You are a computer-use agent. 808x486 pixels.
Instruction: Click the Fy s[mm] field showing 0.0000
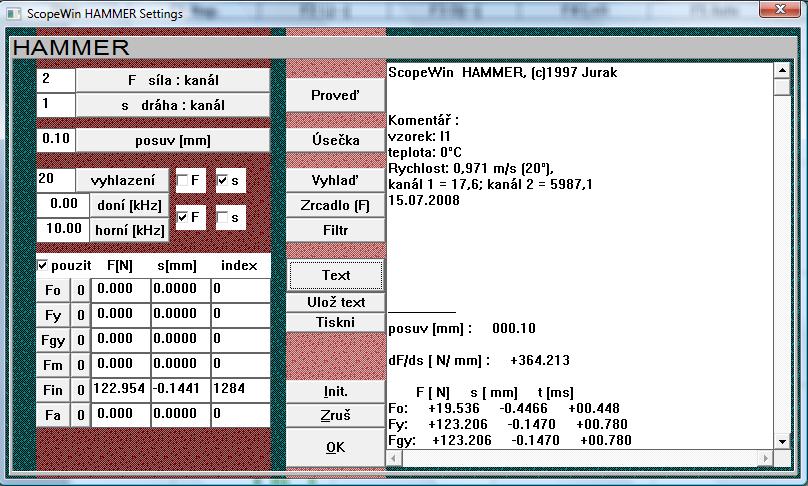click(181, 315)
